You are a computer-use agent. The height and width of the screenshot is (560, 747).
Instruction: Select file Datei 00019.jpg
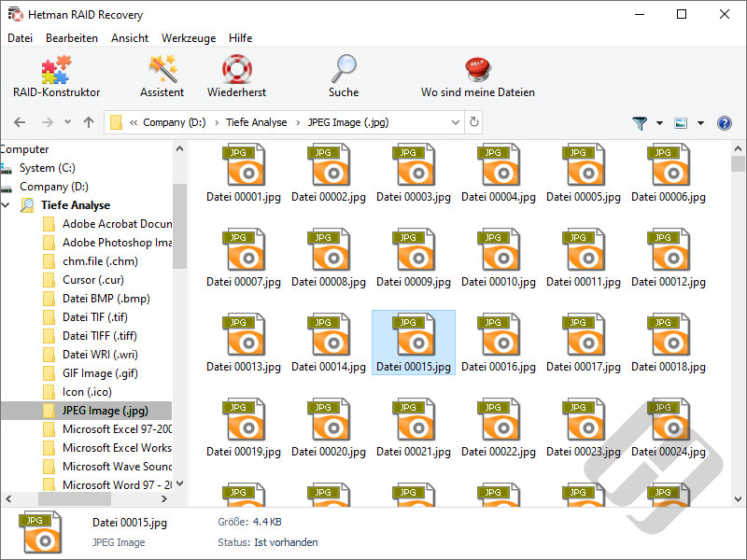coord(244,428)
